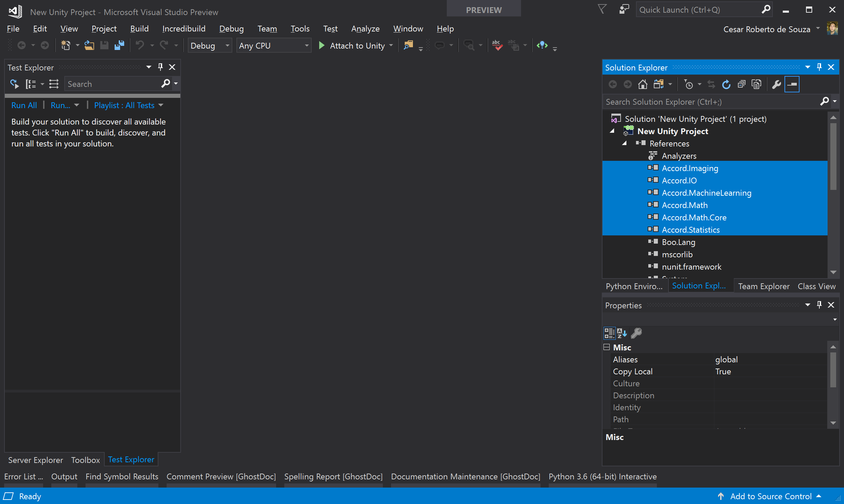844x504 pixels.
Task: Open Properties wrench icon in Solution Explorer
Action: 776,84
